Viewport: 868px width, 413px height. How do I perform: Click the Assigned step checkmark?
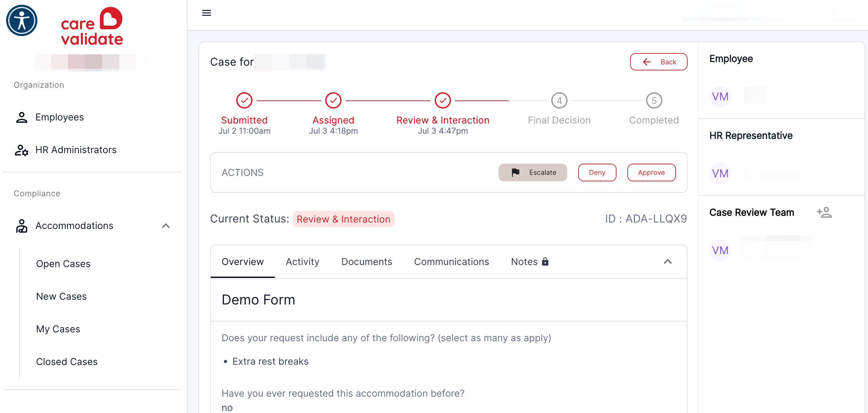tap(333, 100)
